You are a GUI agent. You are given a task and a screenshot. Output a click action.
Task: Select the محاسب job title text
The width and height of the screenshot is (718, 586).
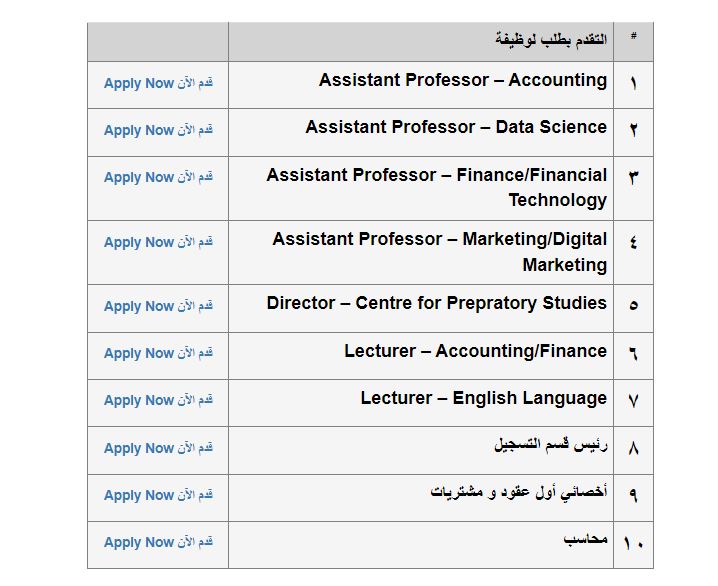[x=585, y=540]
